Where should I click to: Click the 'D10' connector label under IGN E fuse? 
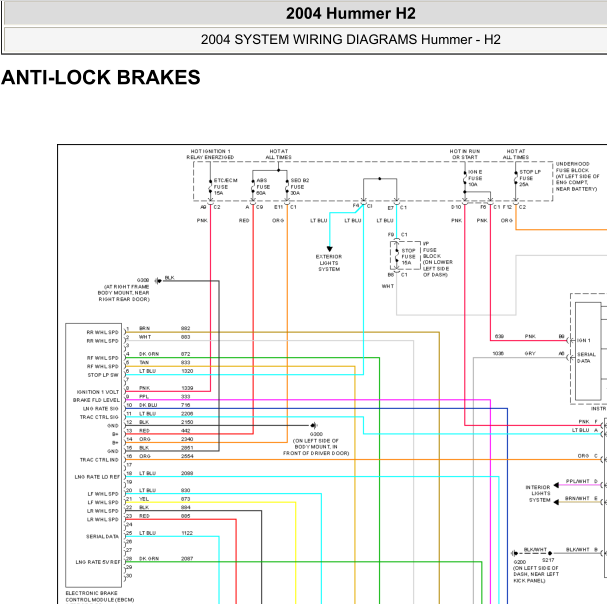[456, 207]
